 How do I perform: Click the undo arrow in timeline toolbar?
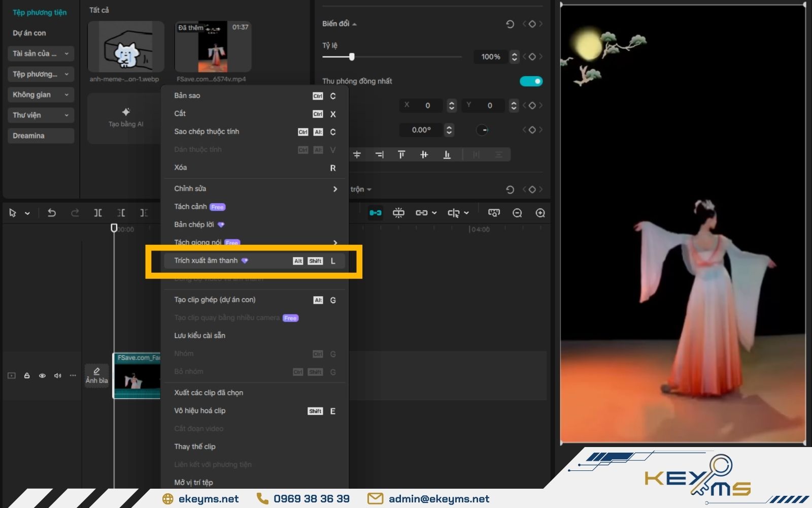pos(52,213)
